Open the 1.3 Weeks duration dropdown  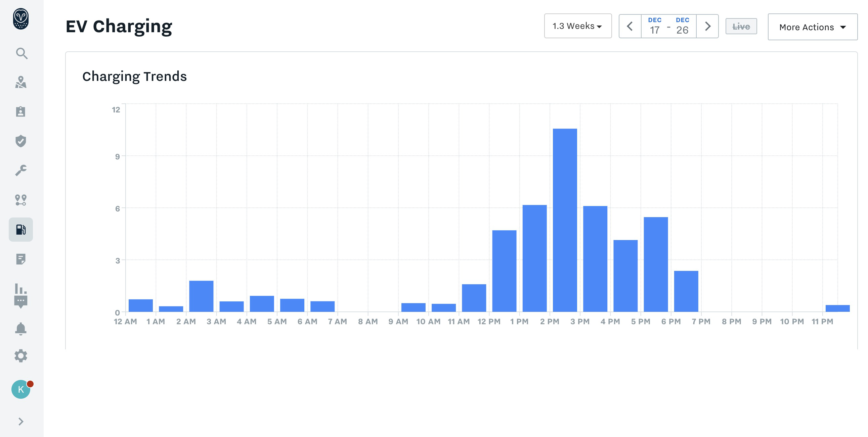click(x=577, y=26)
